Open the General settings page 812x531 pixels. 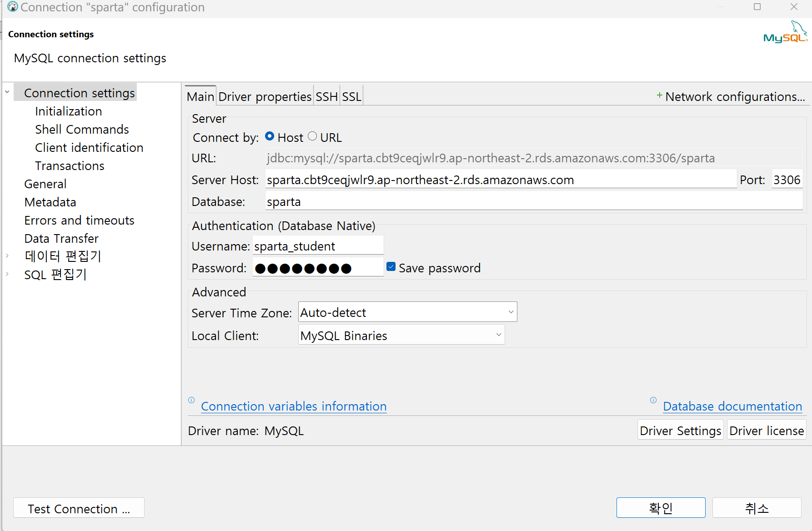coord(45,184)
